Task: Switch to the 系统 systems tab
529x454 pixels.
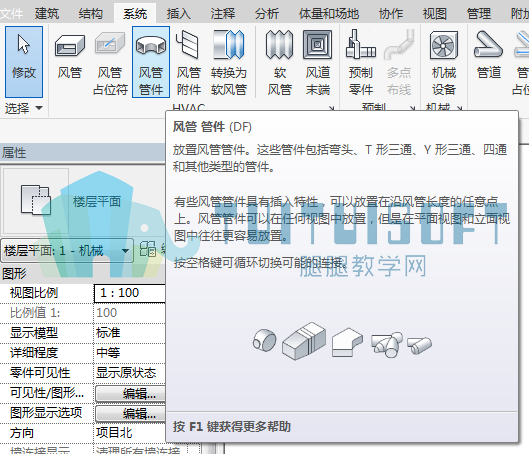Action: 135,14
